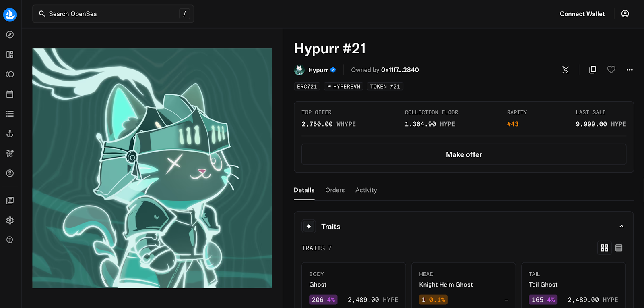Image resolution: width=644 pixels, height=308 pixels.
Task: Click last sale 9,999.00 HYPE
Action: [601, 124]
